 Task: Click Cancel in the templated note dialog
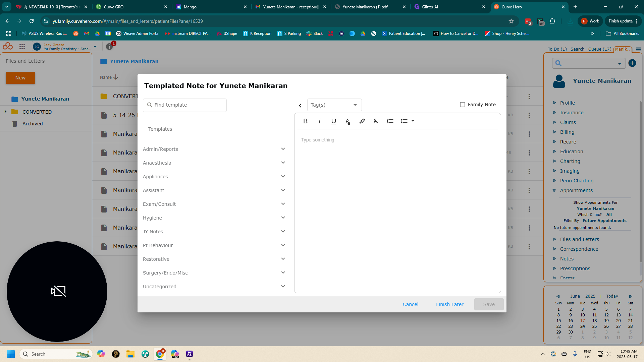point(411,304)
